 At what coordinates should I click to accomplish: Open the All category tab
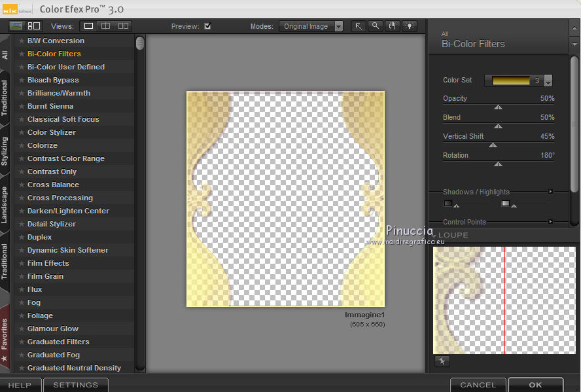(x=5, y=55)
